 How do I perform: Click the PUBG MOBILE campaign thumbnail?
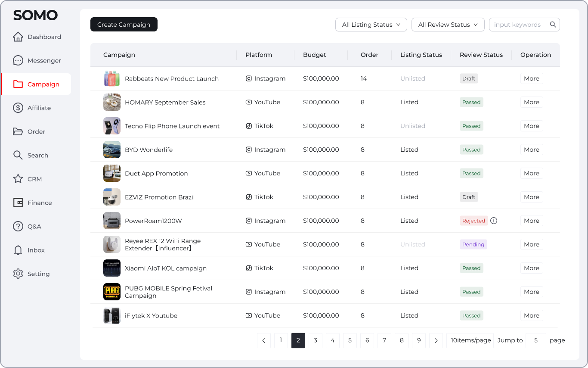(112, 292)
